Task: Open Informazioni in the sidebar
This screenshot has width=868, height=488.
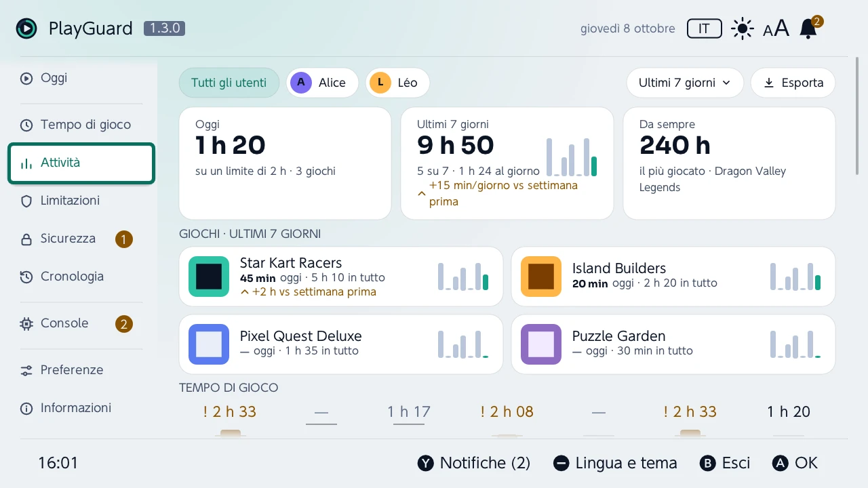Action: (81, 408)
